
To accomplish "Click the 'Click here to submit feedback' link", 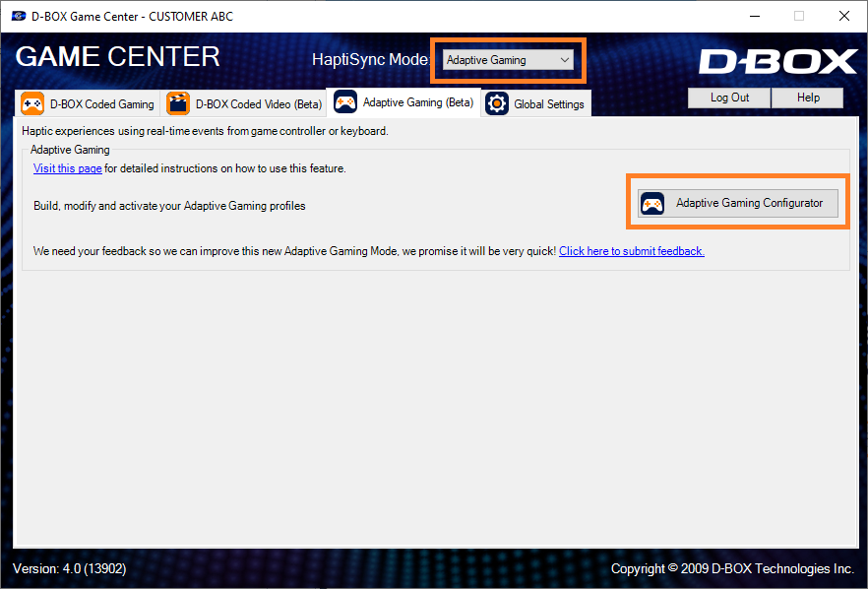I will coord(631,250).
